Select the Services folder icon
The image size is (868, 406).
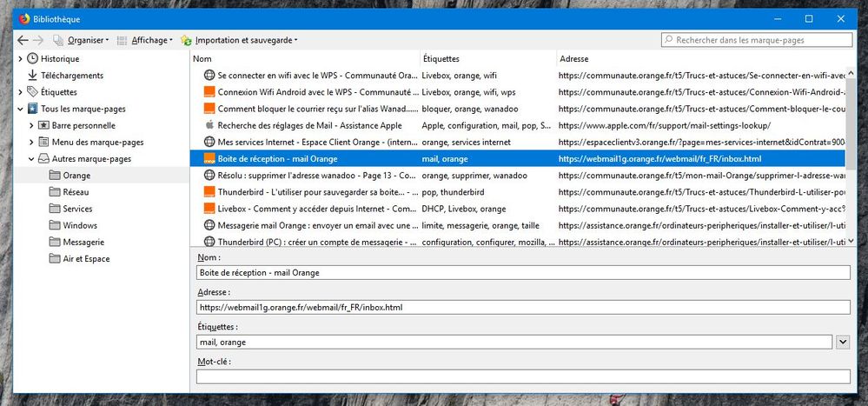tap(54, 209)
